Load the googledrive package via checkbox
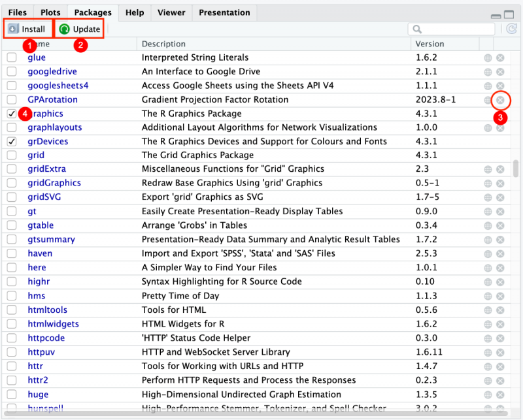The image size is (523, 420). pyautogui.click(x=12, y=71)
